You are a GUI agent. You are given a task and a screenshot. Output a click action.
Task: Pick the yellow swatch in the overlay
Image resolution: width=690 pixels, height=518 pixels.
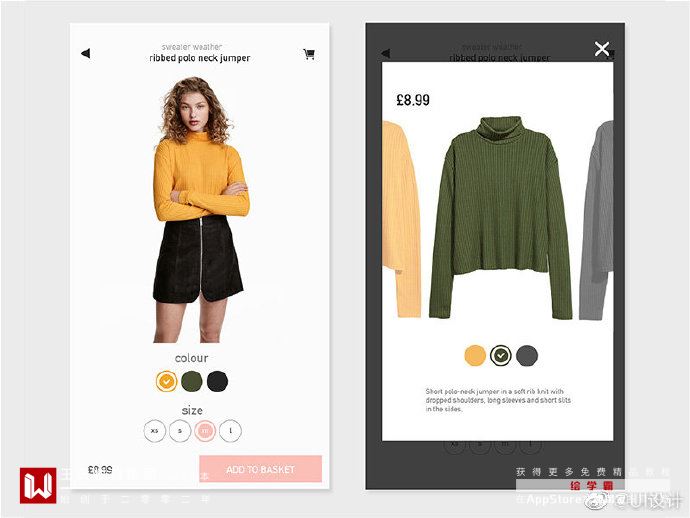[x=475, y=356]
